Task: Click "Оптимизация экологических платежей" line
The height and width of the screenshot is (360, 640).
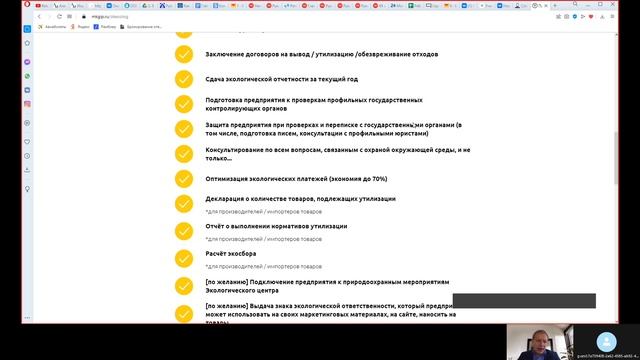Action: click(296, 179)
